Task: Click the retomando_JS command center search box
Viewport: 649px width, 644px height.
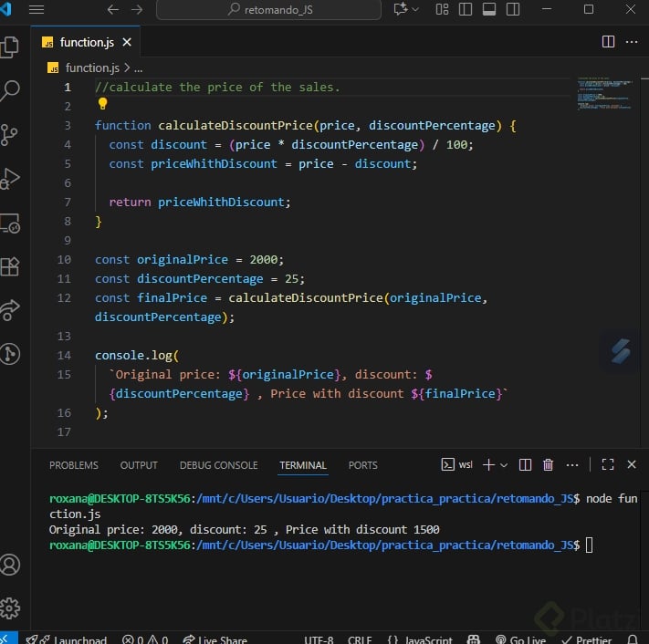Action: (x=269, y=10)
